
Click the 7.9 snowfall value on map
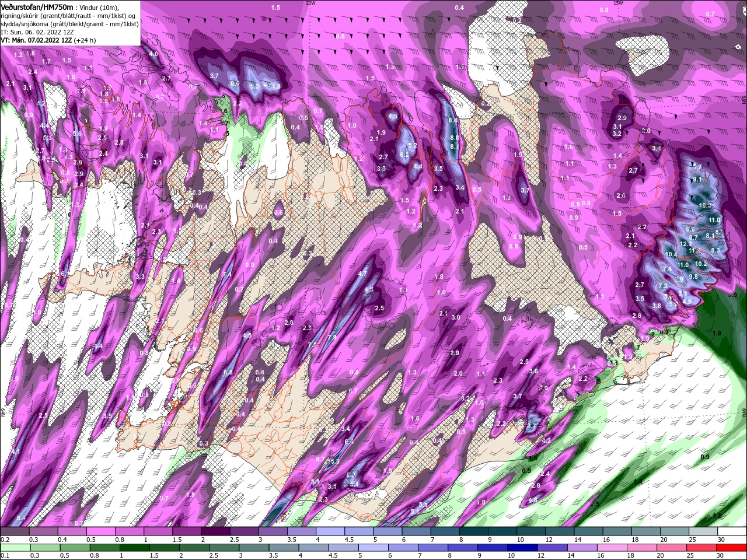pyautogui.click(x=332, y=337)
